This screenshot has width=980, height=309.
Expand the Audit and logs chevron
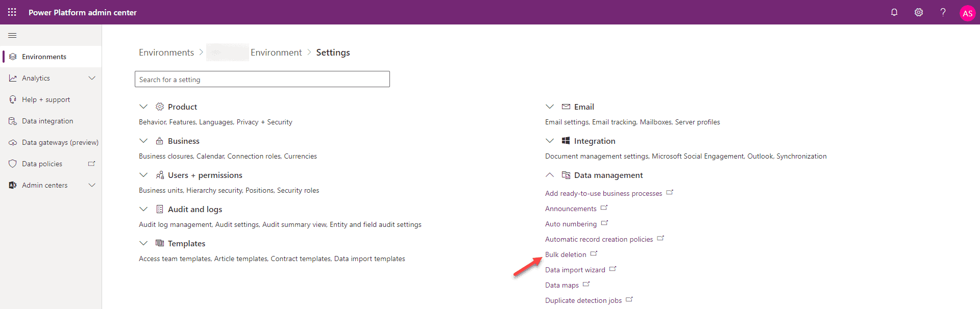143,209
